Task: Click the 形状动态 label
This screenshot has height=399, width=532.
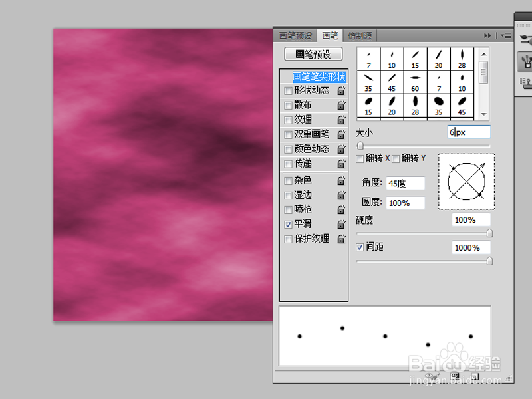Action: [311, 90]
